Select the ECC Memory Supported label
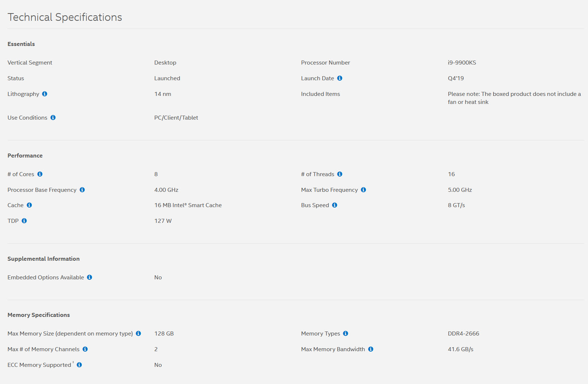 click(x=39, y=365)
